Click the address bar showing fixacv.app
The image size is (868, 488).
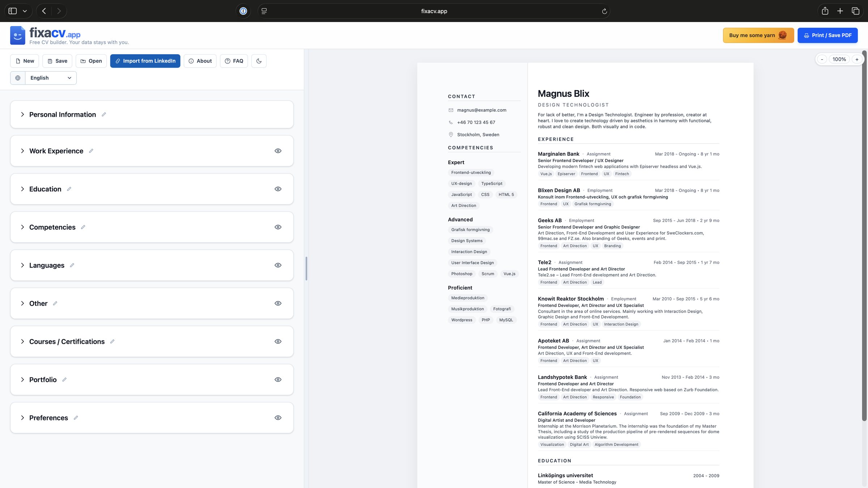pos(434,11)
